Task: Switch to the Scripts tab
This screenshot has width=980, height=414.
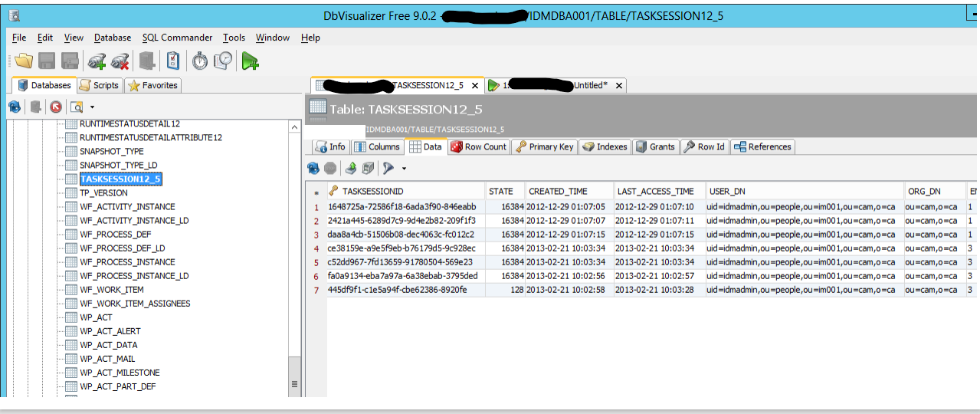Action: [x=100, y=85]
